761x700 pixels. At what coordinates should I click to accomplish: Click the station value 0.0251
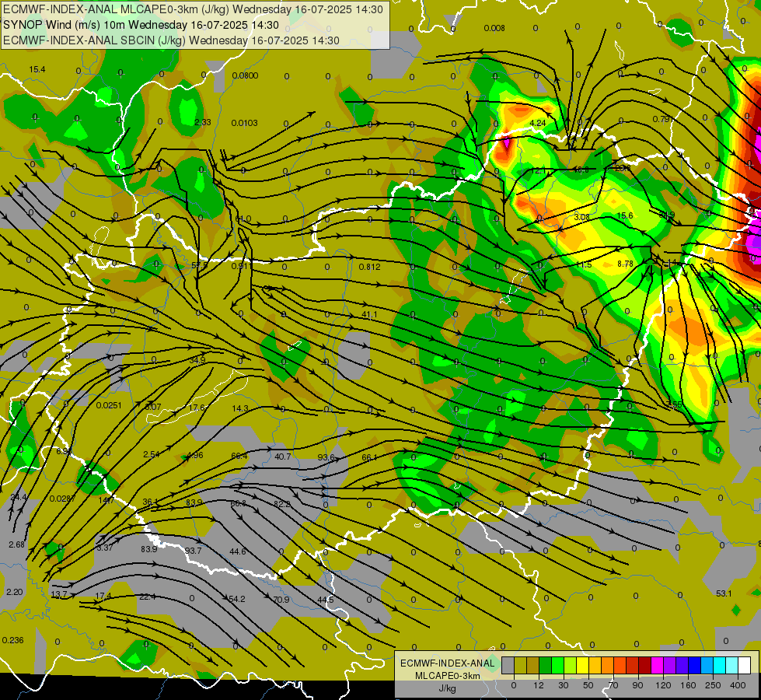click(109, 405)
